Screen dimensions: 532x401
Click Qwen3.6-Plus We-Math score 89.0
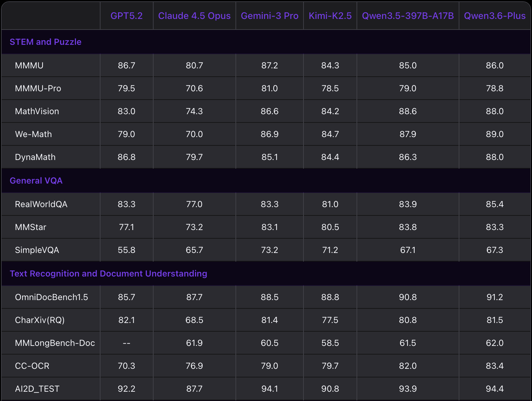pos(495,134)
